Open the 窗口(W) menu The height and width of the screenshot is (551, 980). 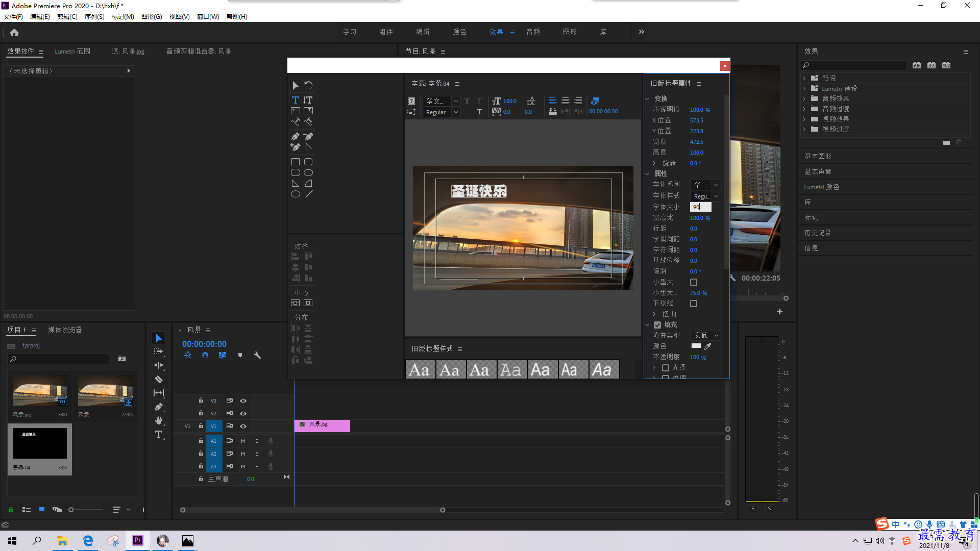click(208, 17)
